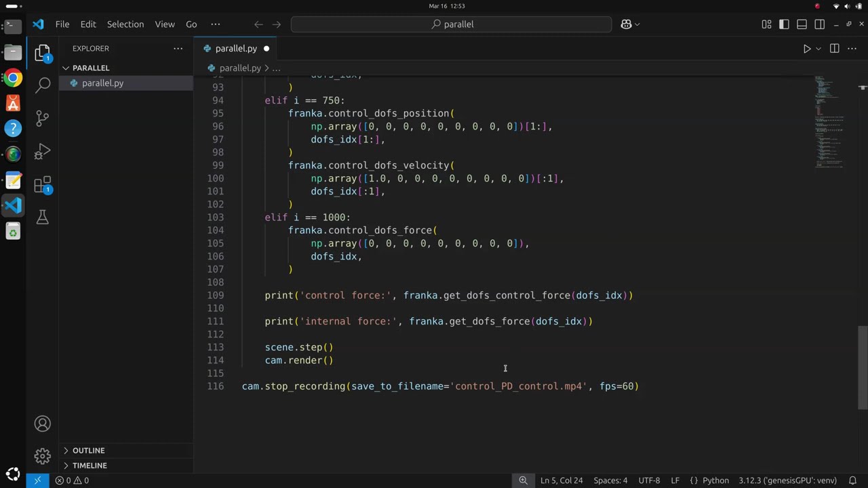868x488 pixels.
Task: Show Applications grid in the dock
Action: point(13,474)
